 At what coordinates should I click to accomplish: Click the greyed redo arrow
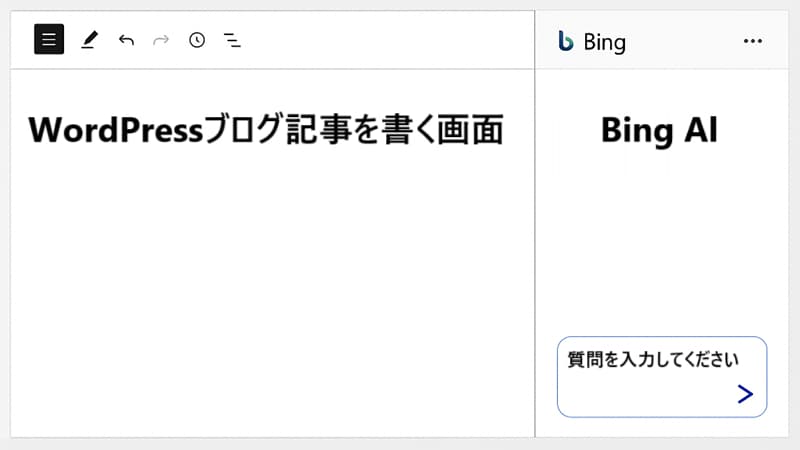pos(161,40)
